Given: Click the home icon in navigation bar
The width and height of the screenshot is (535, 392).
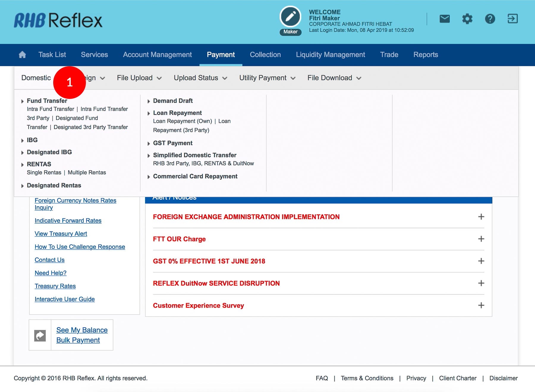Looking at the screenshot, I should [x=22, y=55].
